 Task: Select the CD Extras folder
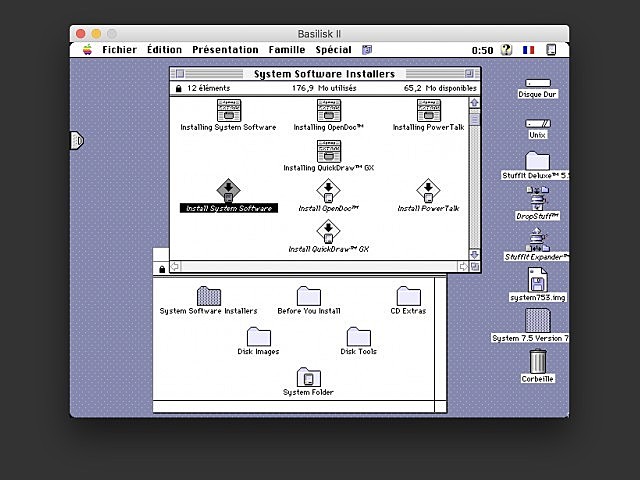pyautogui.click(x=408, y=296)
